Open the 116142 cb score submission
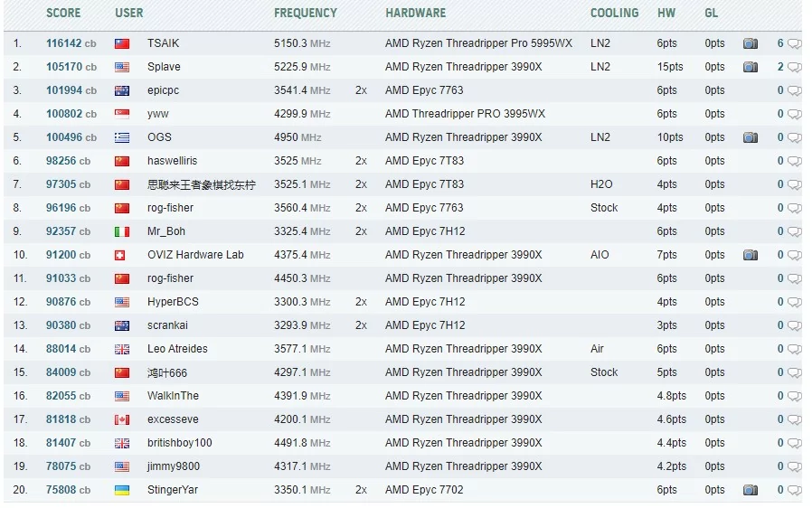812x508 pixels. pyautogui.click(x=71, y=43)
